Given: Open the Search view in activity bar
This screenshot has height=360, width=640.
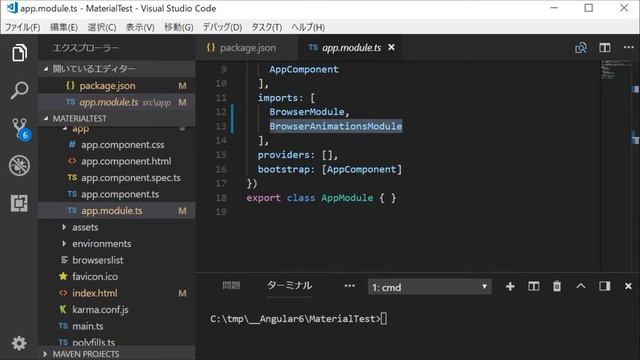Looking at the screenshot, I should pos(19,90).
